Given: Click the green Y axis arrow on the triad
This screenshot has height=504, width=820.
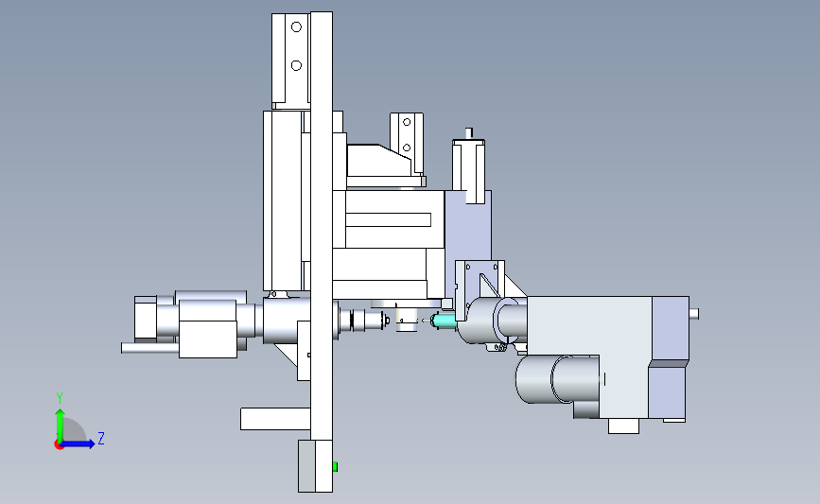Looking at the screenshot, I should [x=60, y=424].
